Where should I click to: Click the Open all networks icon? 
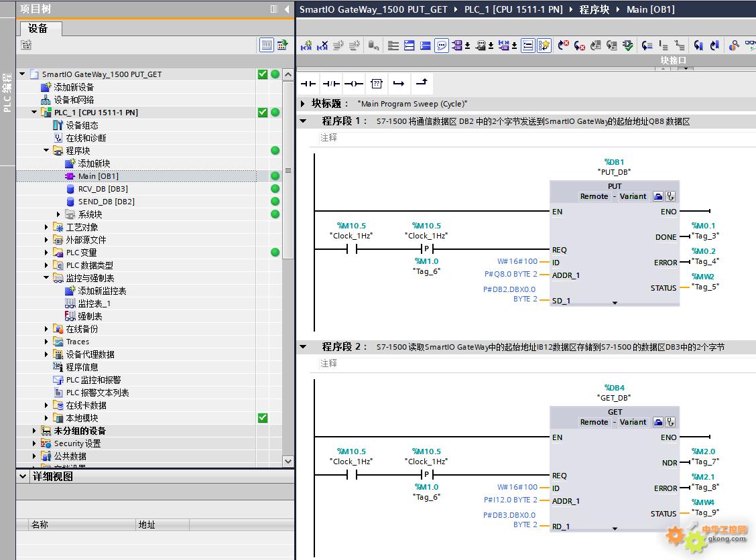point(409,46)
